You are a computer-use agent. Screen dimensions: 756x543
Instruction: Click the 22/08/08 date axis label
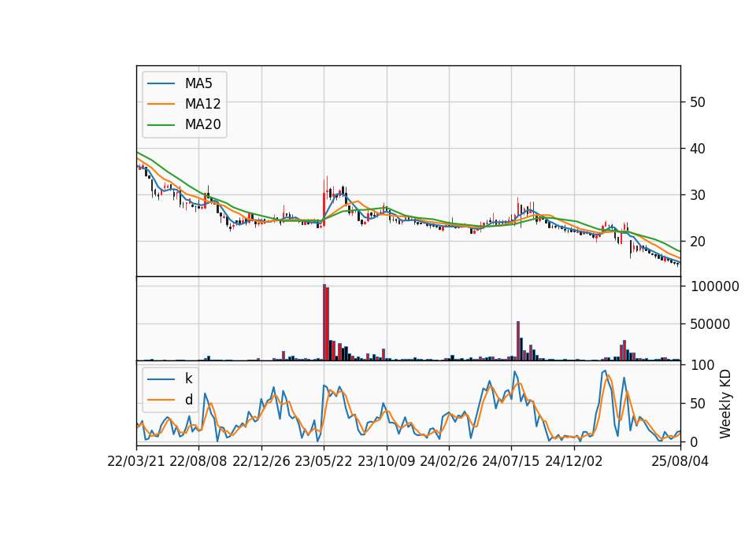(198, 461)
